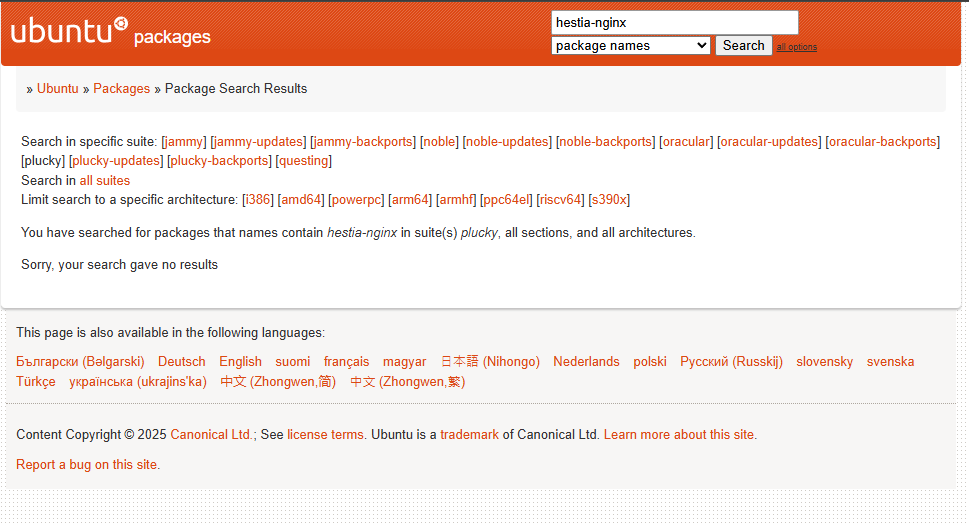969x525 pixels.
Task: Switch page language to slovensky
Action: click(x=824, y=361)
